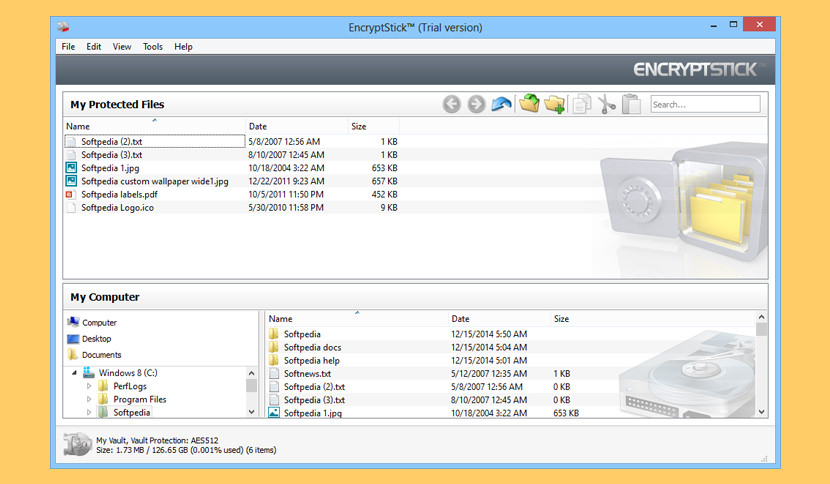This screenshot has height=484, width=830.
Task: Select Softpedia 1.jpg in Protected Files
Action: point(110,168)
